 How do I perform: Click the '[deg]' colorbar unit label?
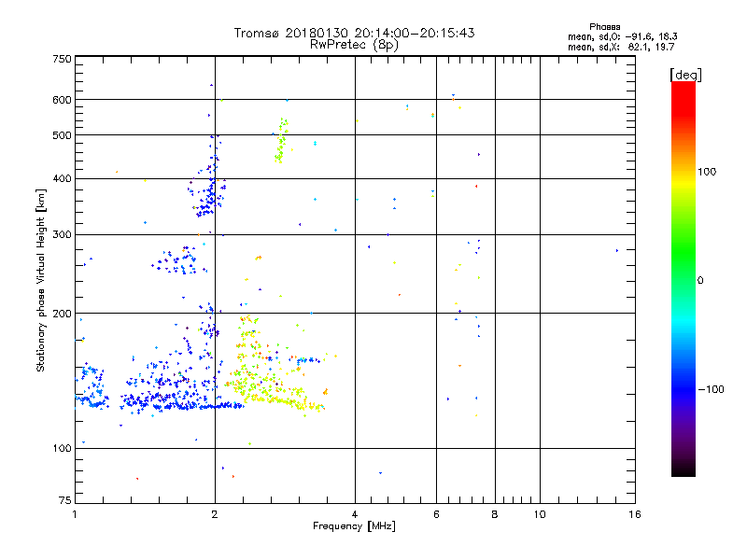pyautogui.click(x=685, y=75)
